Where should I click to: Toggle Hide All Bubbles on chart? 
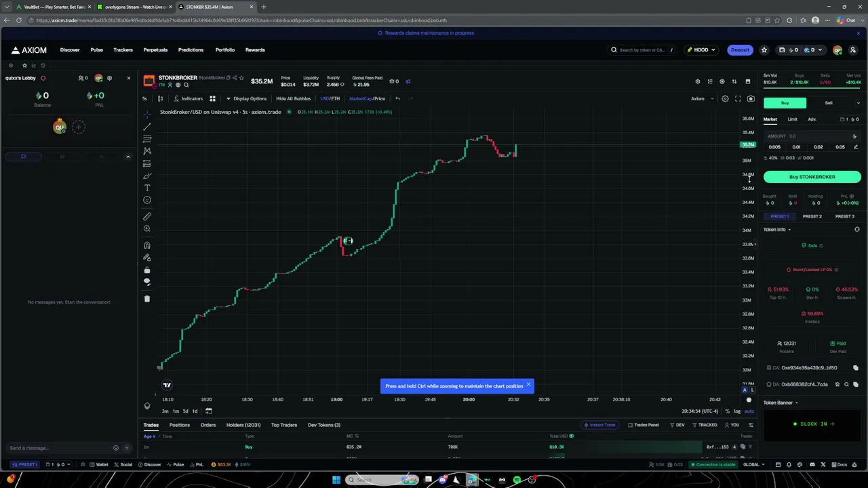coord(294,99)
